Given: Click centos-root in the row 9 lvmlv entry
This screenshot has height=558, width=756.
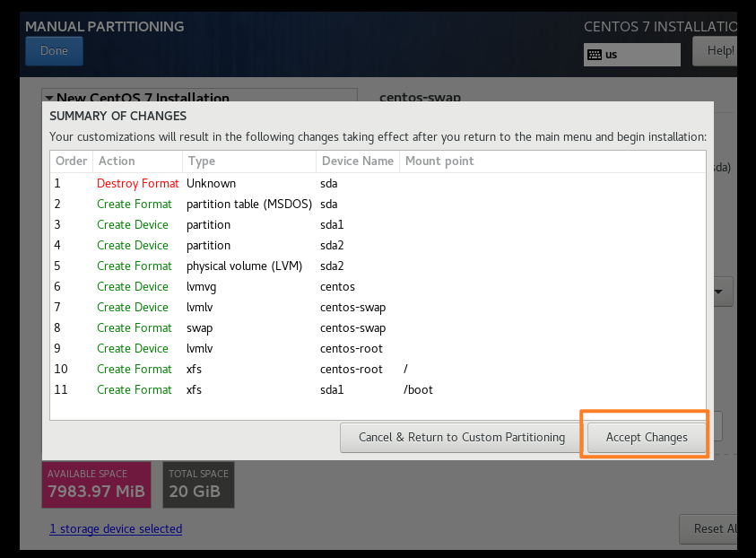Looking at the screenshot, I should [x=352, y=348].
